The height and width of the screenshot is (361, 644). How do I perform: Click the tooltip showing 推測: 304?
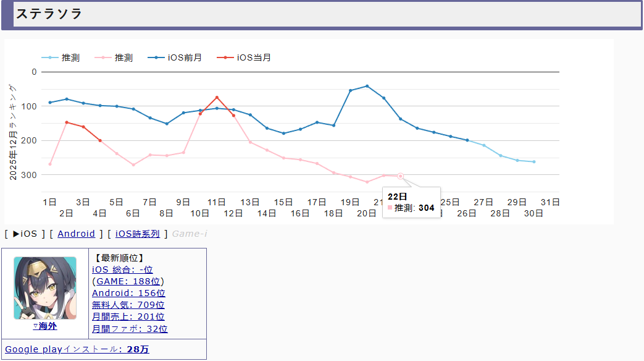click(411, 202)
